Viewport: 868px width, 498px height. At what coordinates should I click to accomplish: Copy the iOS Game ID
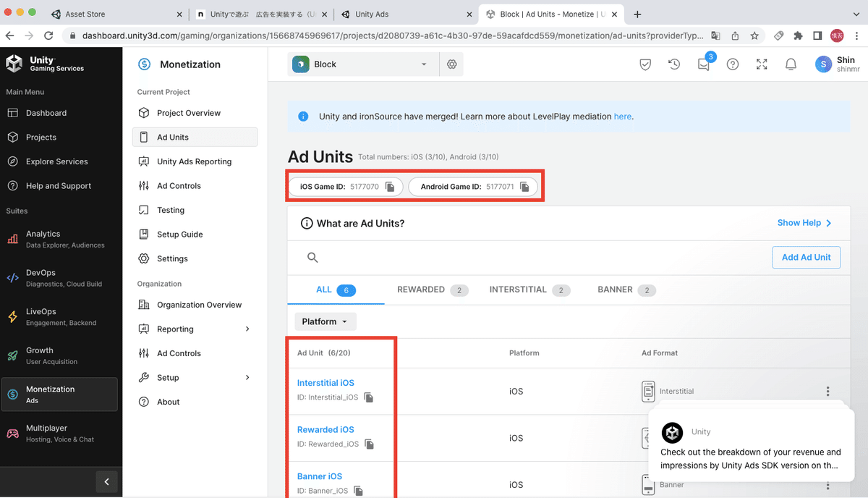[388, 186]
